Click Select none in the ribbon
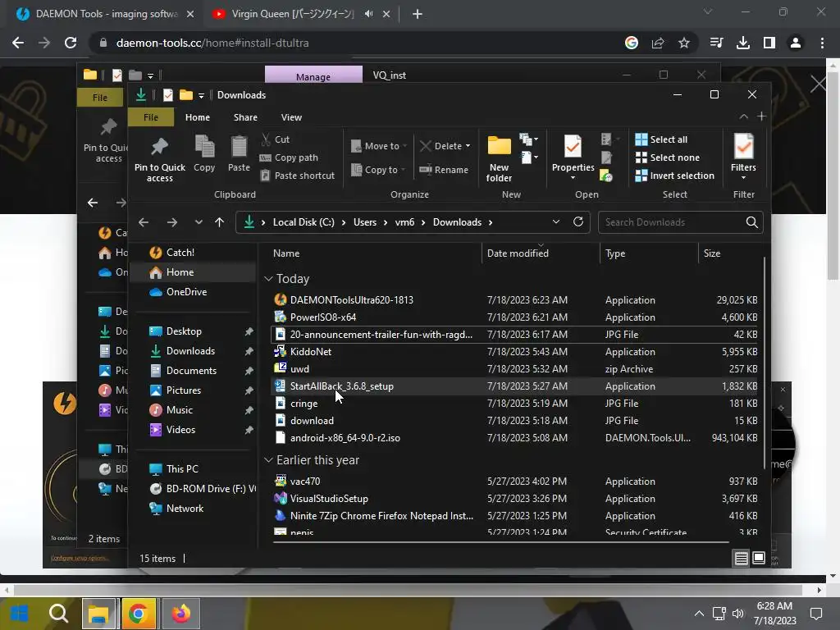 pos(668,157)
